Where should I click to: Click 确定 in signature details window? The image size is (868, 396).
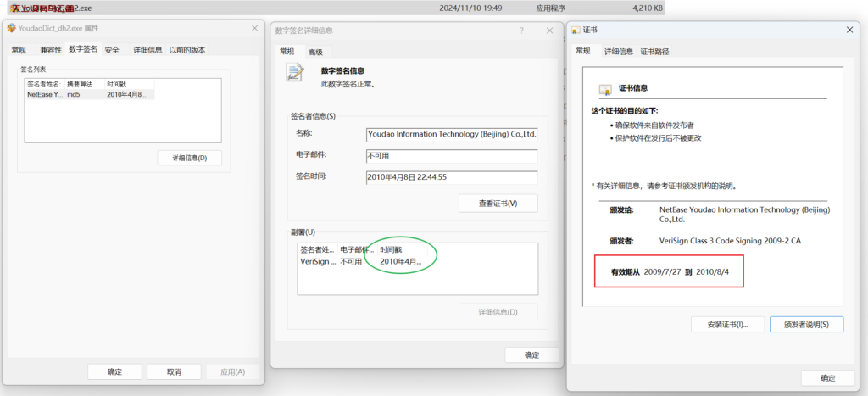532,355
